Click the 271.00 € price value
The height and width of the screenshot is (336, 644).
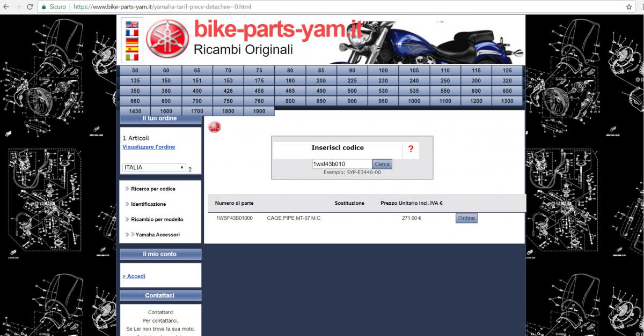coord(412,218)
